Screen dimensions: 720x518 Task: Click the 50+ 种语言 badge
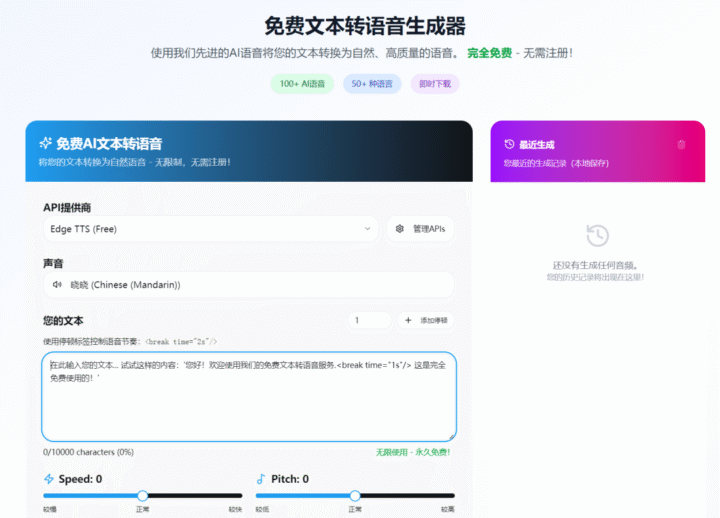[372, 84]
